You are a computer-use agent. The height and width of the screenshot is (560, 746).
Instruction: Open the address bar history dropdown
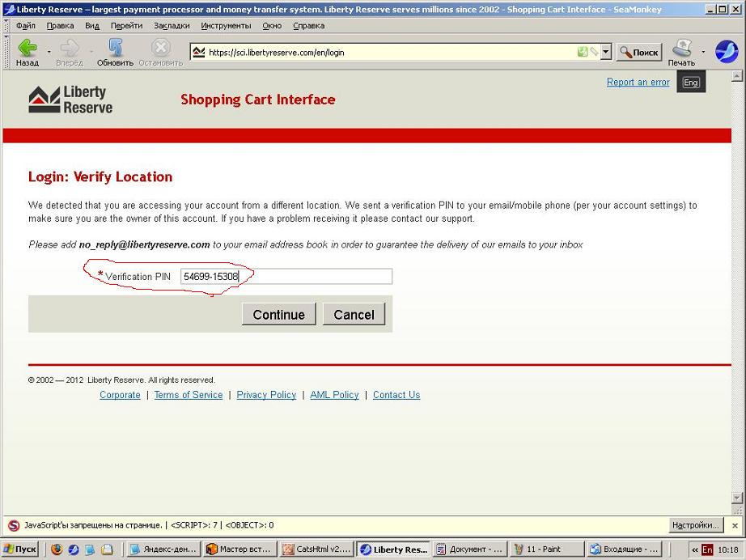(x=606, y=52)
